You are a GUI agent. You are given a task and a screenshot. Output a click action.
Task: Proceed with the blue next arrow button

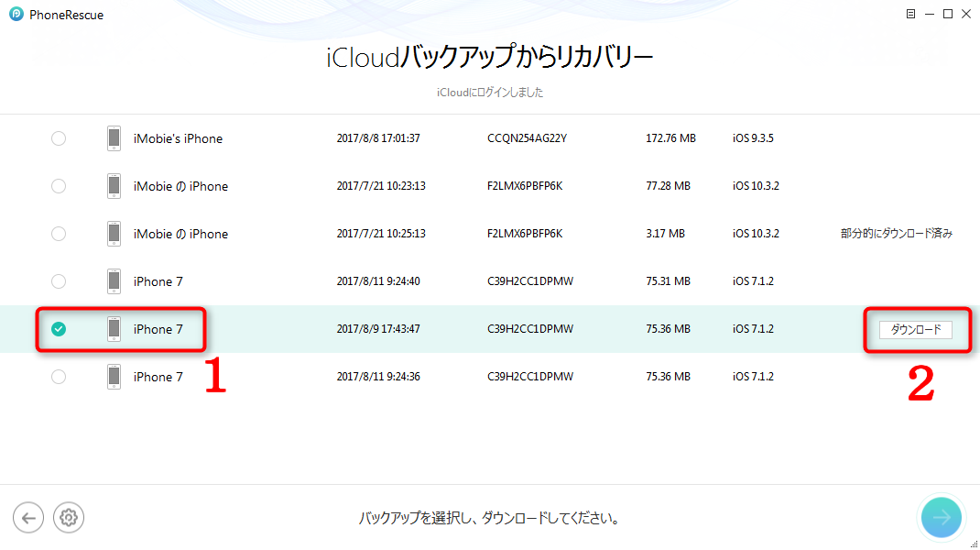[x=942, y=518]
